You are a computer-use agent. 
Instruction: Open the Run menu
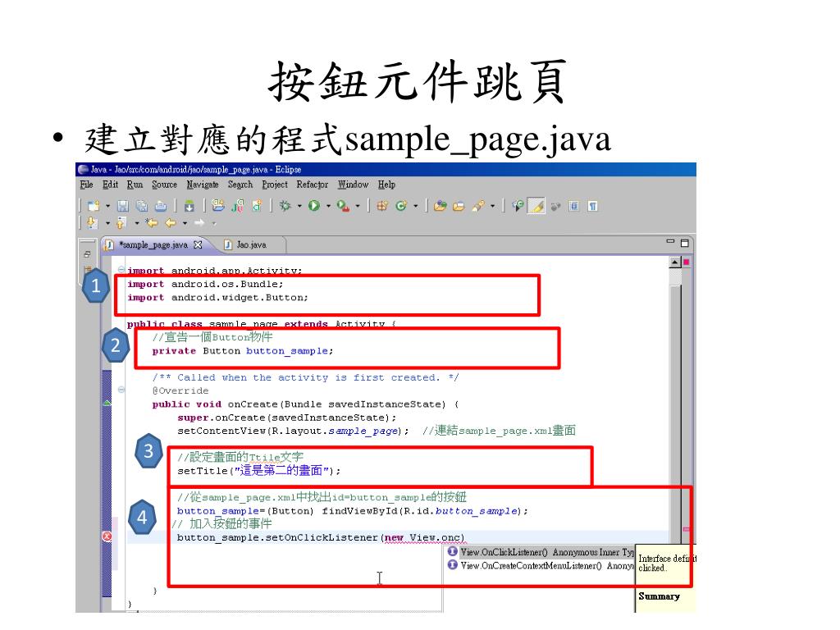(135, 185)
